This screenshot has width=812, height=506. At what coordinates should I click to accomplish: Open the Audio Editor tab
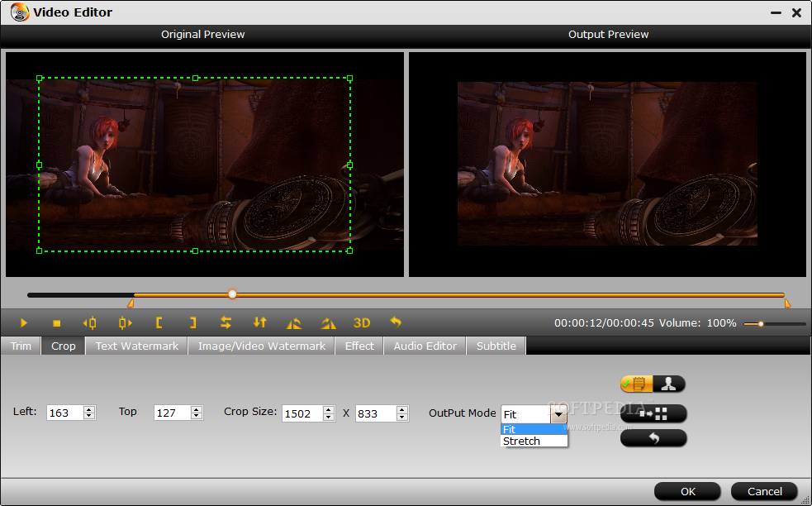425,346
